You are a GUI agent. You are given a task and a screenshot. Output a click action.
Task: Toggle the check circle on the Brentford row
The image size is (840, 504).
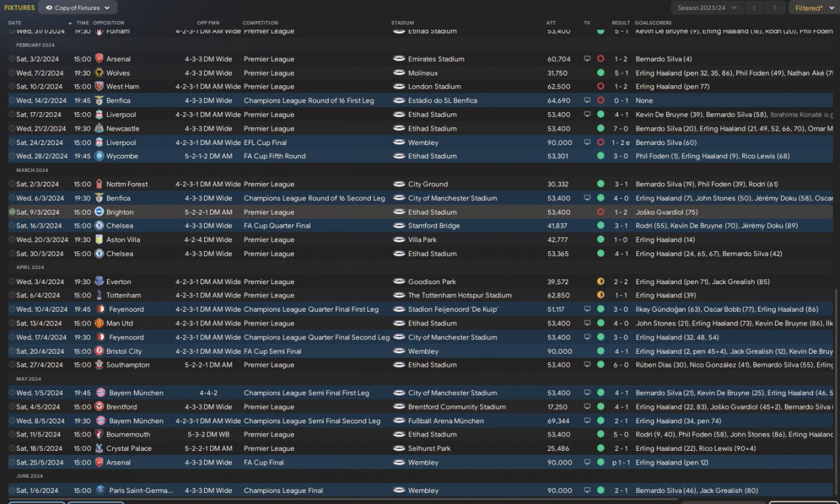12,407
